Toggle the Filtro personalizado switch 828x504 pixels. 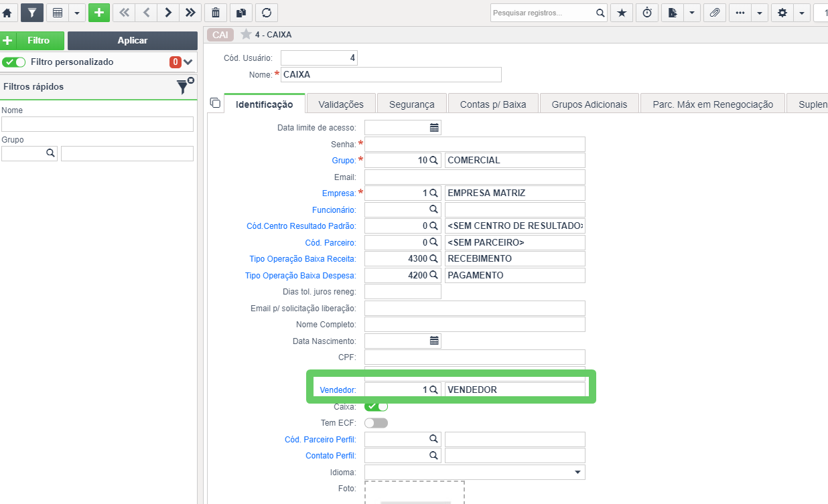[x=14, y=62]
